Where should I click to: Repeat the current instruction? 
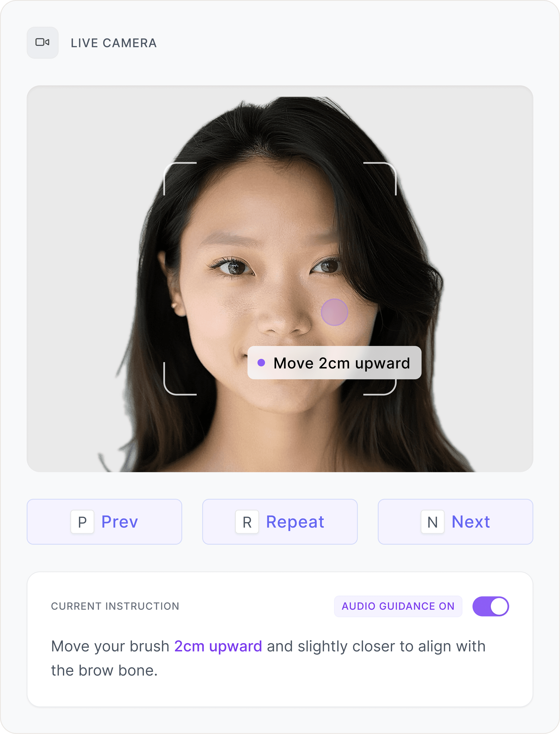(x=280, y=522)
